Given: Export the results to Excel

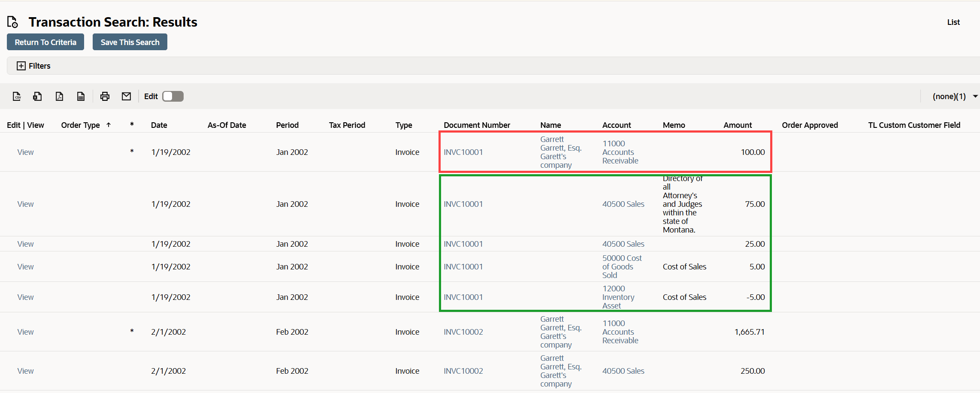Looking at the screenshot, I should 38,97.
